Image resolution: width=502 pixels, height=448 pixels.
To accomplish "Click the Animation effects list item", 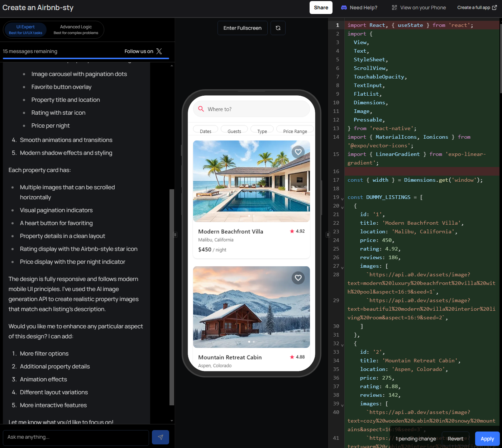I will pos(43,379).
